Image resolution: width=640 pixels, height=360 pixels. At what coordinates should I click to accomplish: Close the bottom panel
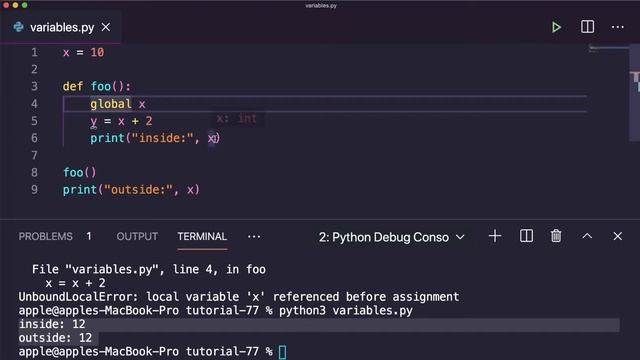click(x=618, y=236)
